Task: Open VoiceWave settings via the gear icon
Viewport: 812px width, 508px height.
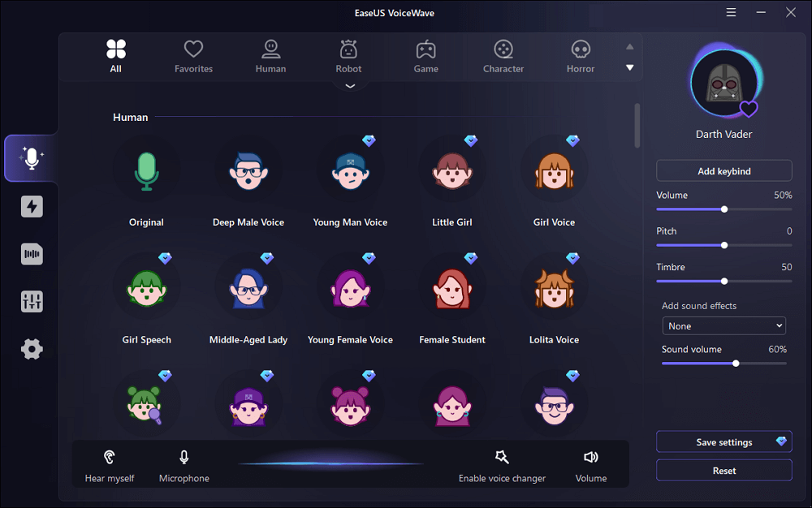Action: point(32,349)
